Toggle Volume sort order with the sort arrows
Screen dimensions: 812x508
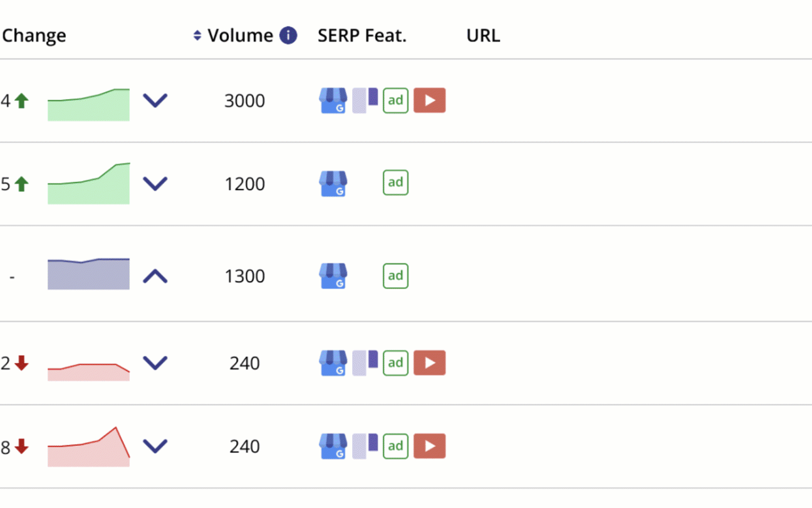pos(198,35)
